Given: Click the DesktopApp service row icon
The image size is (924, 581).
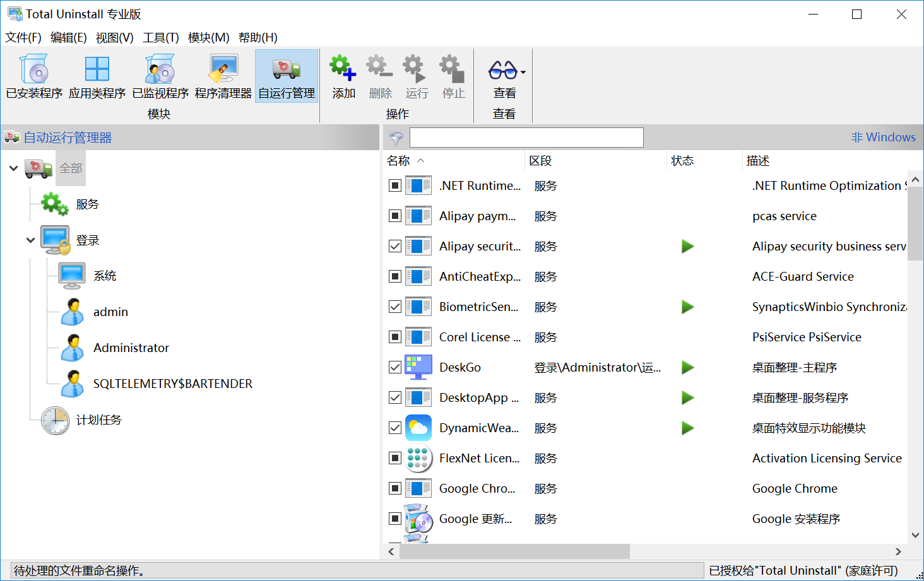Looking at the screenshot, I should [x=418, y=397].
